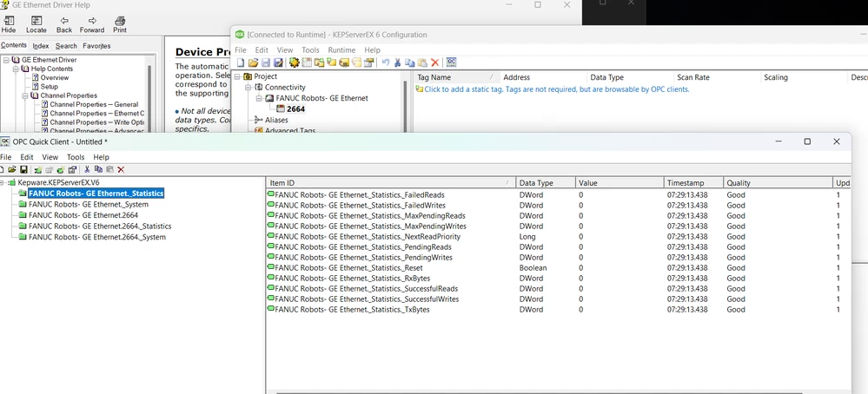Collapse Connectivity node in KEPServerEX tree
Image resolution: width=868 pixels, height=394 pixels.
[x=249, y=88]
